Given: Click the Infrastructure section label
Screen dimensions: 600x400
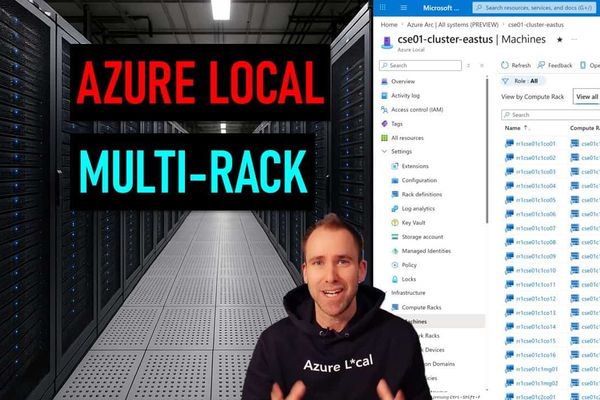Looking at the screenshot, I should (408, 293).
